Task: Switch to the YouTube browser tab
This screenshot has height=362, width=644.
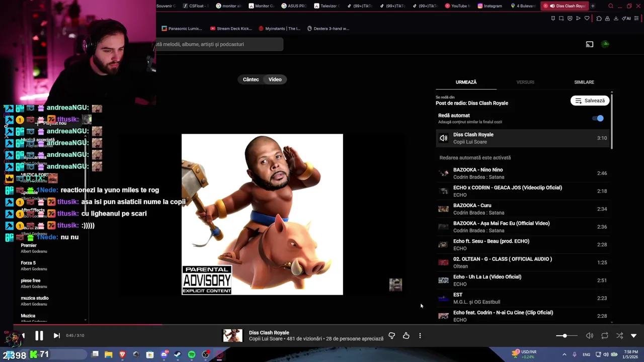Action: pyautogui.click(x=457, y=6)
